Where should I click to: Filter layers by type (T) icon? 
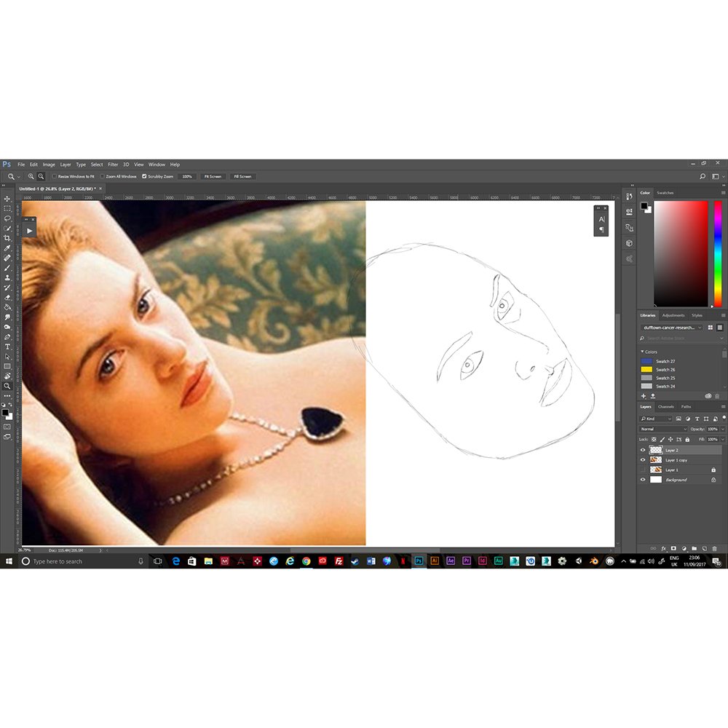697,419
